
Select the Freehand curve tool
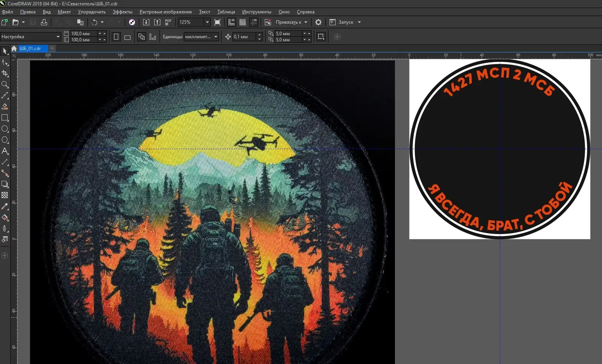tap(5, 95)
